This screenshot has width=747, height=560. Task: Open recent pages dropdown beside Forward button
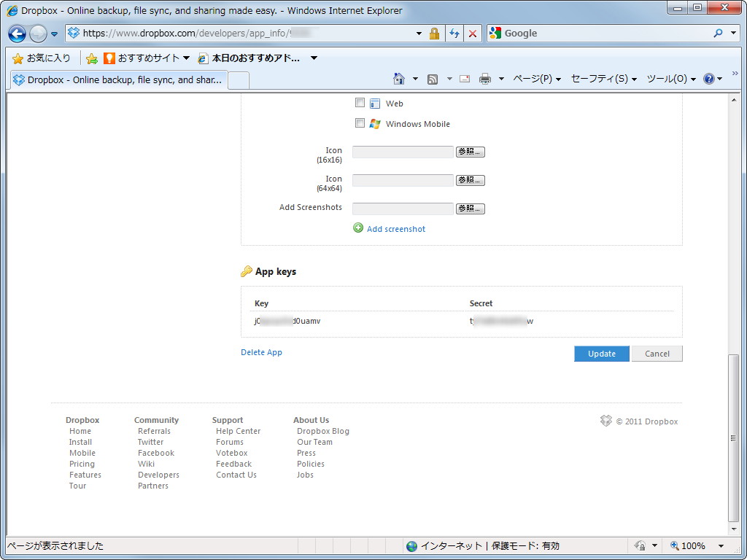54,34
